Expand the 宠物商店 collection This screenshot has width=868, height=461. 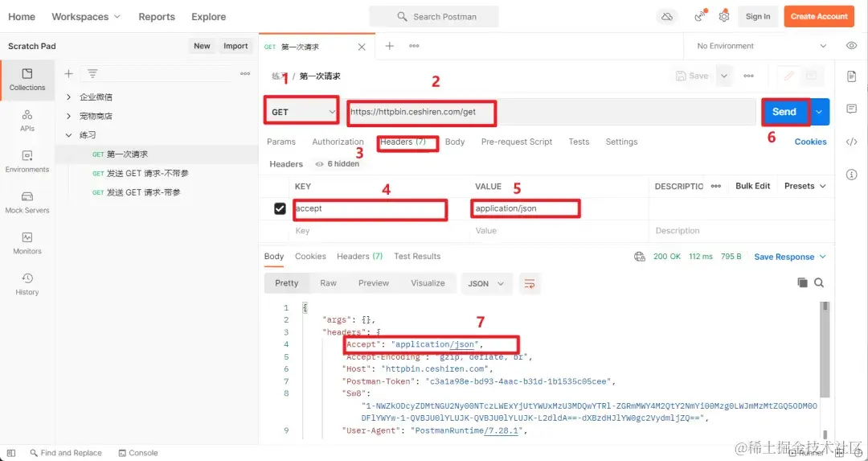pyautogui.click(x=68, y=116)
